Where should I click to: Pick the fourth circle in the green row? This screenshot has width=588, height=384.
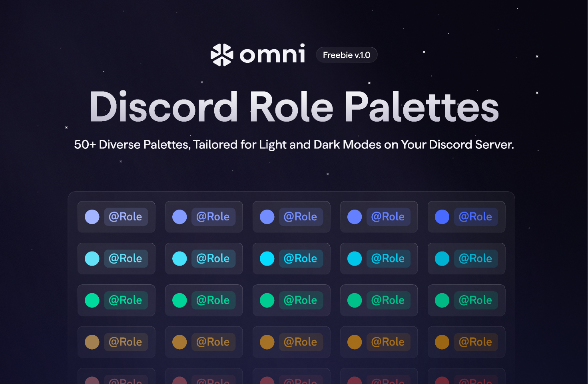coord(355,300)
